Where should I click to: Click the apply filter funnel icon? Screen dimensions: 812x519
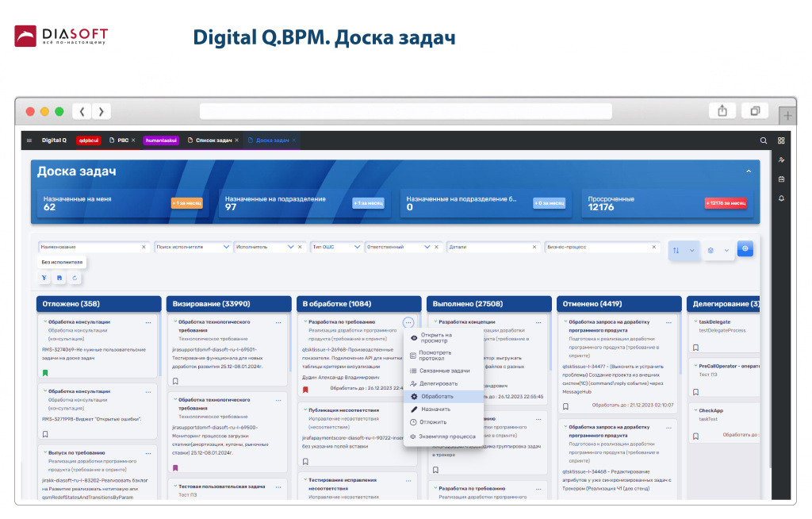tap(44, 278)
